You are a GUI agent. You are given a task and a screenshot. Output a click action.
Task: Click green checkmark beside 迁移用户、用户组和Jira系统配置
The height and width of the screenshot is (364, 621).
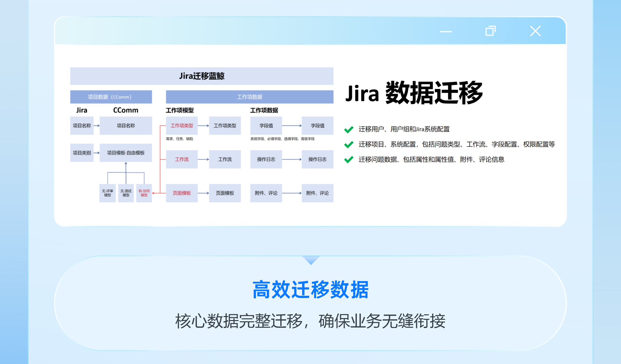coord(349,129)
